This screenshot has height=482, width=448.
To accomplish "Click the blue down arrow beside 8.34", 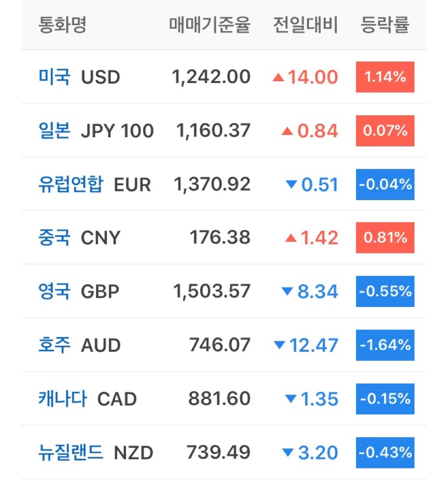I will 287,291.
